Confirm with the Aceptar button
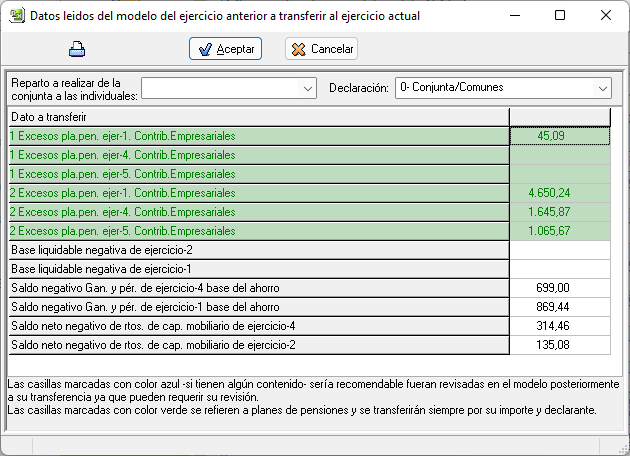This screenshot has width=630, height=456. (x=225, y=49)
